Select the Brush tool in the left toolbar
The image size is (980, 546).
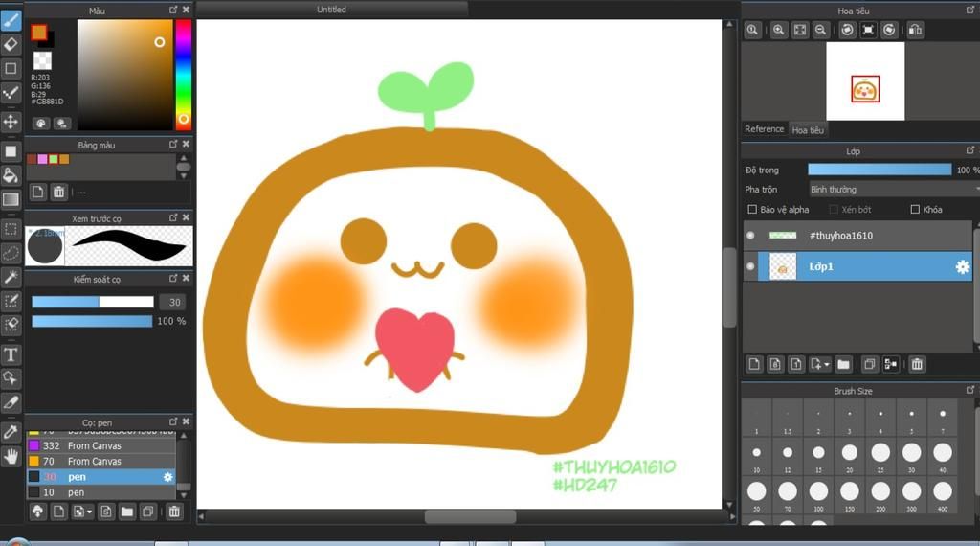11,20
